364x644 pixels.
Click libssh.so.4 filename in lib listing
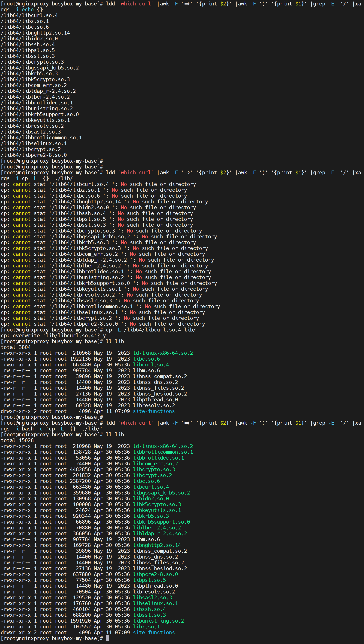149,609
